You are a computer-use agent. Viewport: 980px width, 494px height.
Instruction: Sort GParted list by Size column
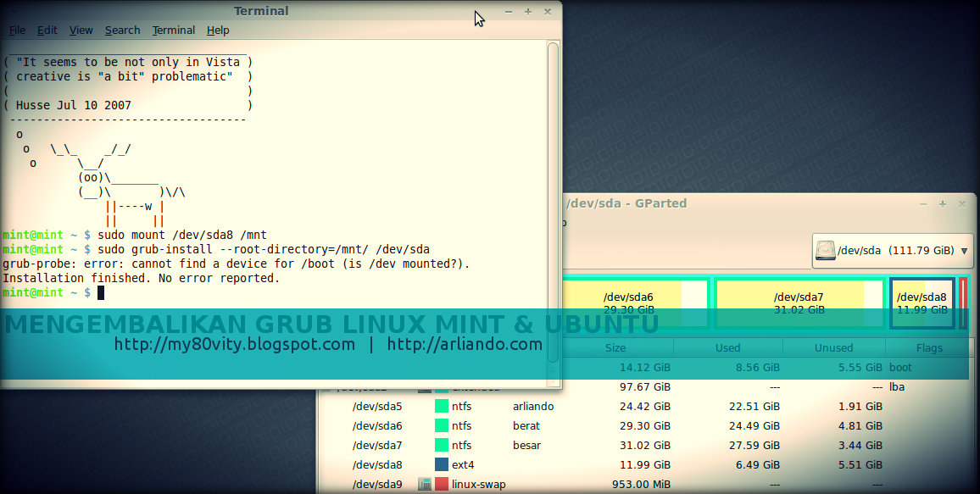tap(615, 348)
